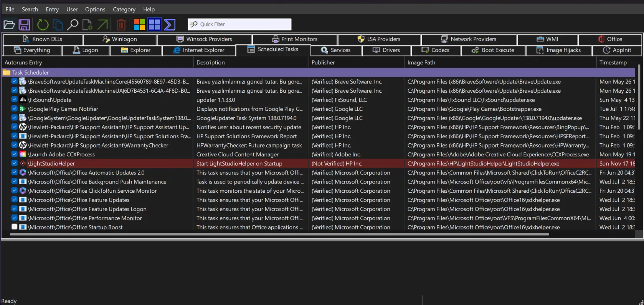This screenshot has height=305, width=644.
Task: Sort by the Description column header
Action: click(251, 62)
